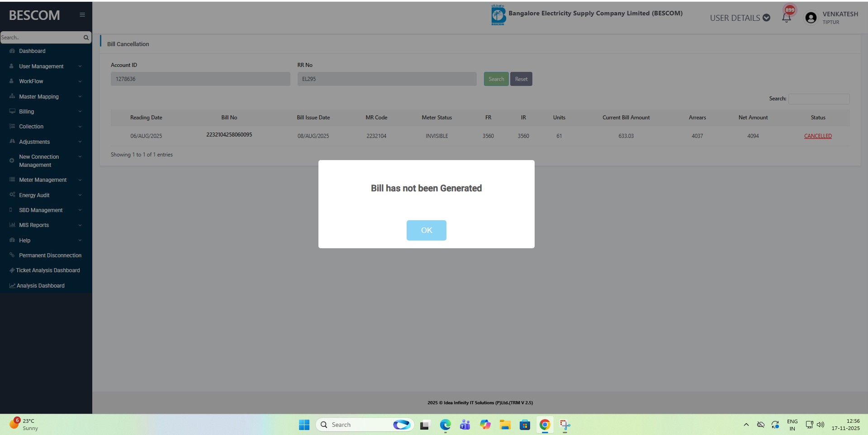Click current bill amount 633.03

pyautogui.click(x=626, y=136)
